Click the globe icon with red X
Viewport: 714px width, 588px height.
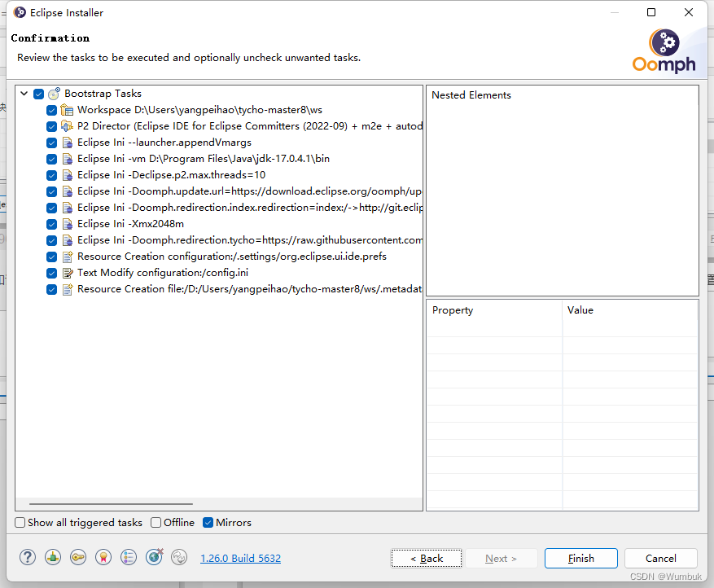click(x=155, y=556)
